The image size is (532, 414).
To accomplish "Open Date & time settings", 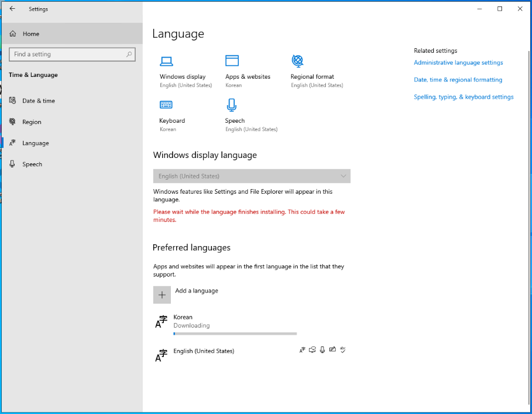I will pyautogui.click(x=72, y=101).
